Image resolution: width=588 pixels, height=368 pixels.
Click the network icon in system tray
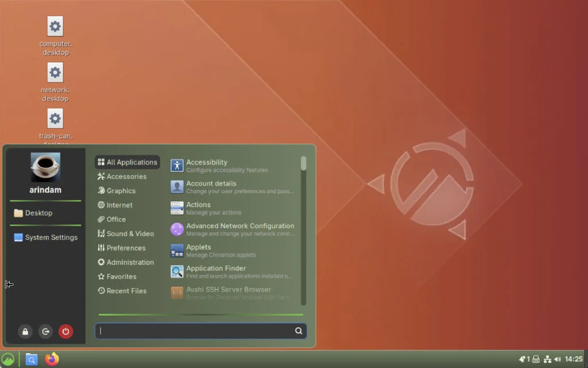547,359
